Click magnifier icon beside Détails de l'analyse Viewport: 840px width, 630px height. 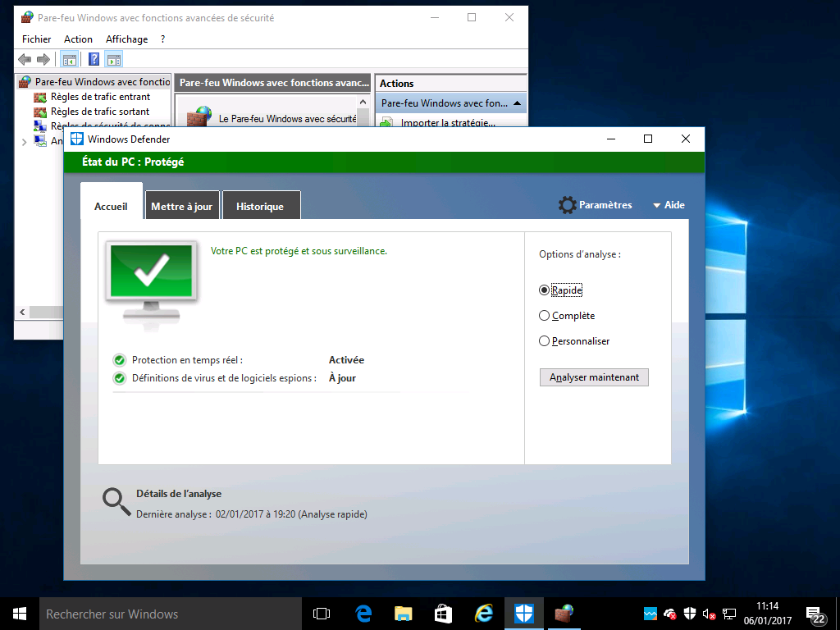pos(116,503)
